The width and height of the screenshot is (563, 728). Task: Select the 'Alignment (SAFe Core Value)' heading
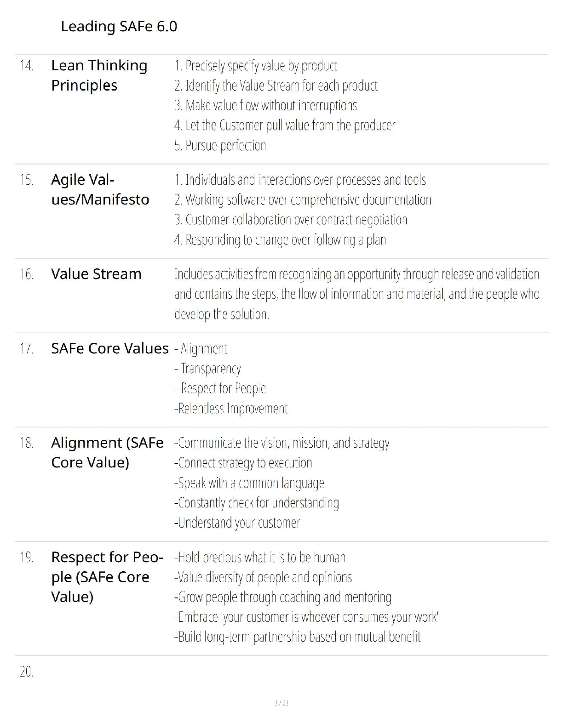[107, 452]
